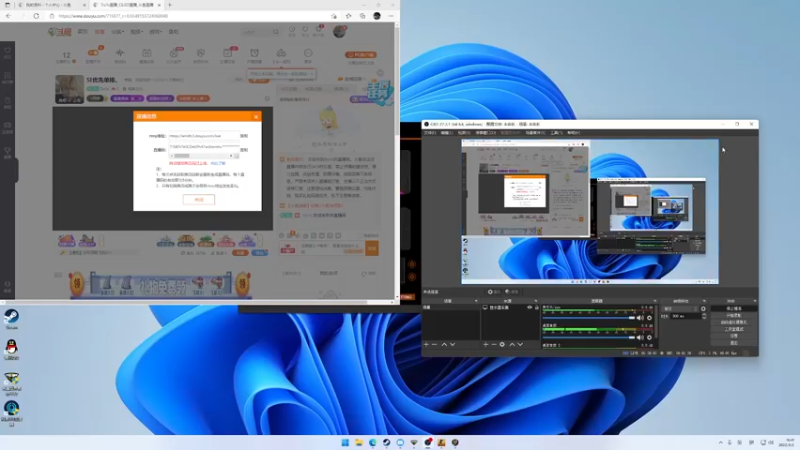Click the shield icon in streamer toolbar
The height and width of the screenshot is (450, 800).
201,53
